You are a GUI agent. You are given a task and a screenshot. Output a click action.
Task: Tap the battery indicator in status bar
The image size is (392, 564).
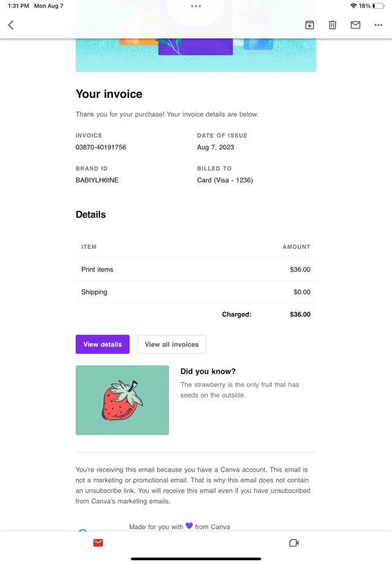378,6
